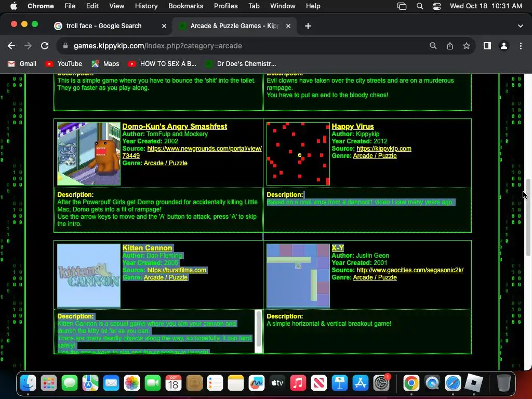Viewport: 532px width, 399px height.
Task: Click Arcade / Puzzle genre under X-Y
Action: [375, 277]
